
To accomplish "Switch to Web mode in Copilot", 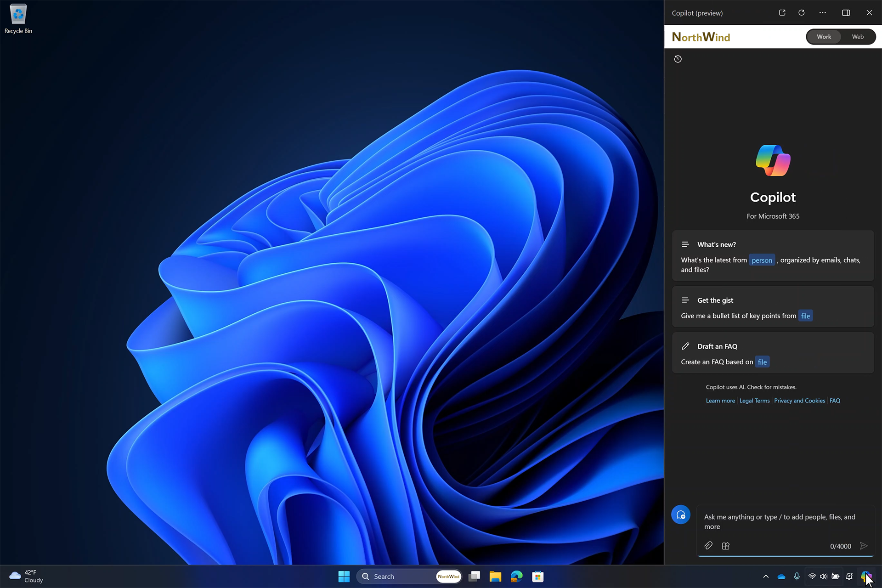I will 858,37.
